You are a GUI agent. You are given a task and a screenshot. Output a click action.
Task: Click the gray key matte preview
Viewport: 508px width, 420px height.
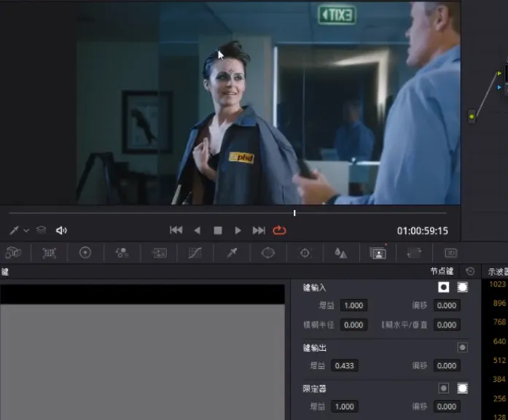click(142, 362)
